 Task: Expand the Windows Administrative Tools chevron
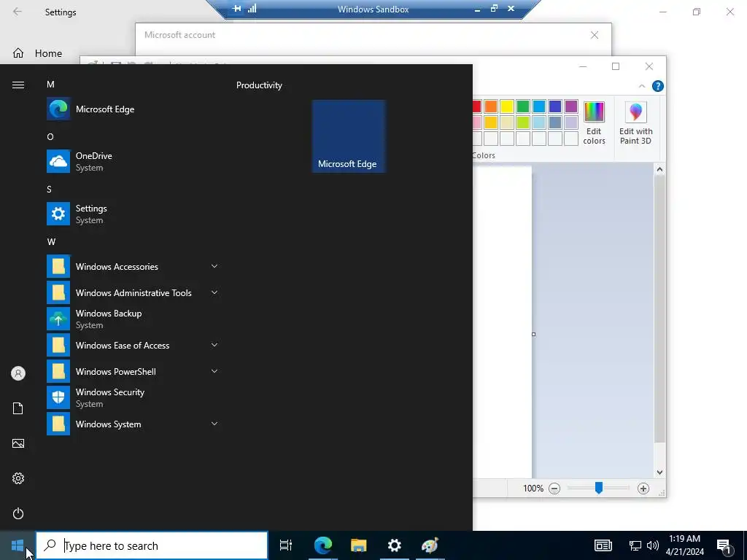click(x=214, y=292)
